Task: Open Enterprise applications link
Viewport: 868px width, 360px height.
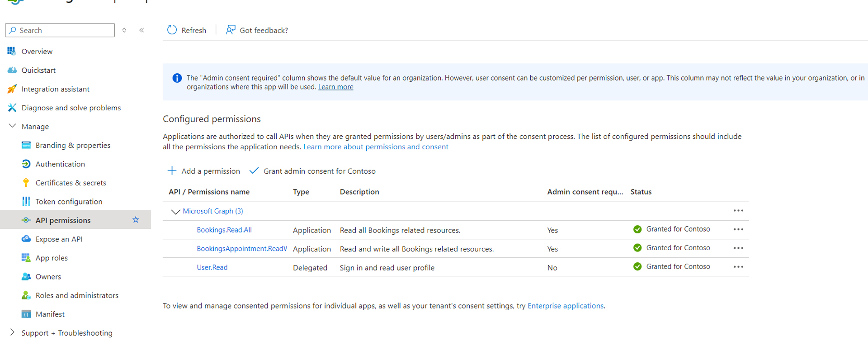Action: [566, 306]
